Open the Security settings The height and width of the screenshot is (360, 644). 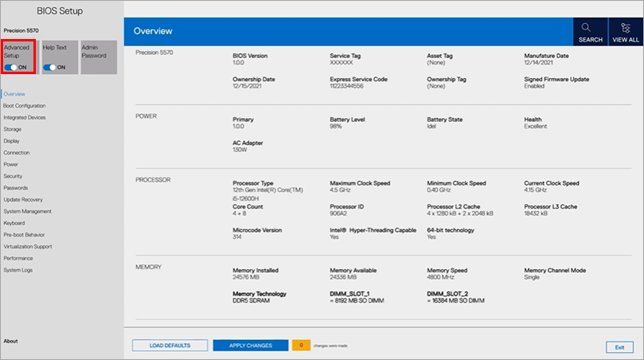coord(14,176)
